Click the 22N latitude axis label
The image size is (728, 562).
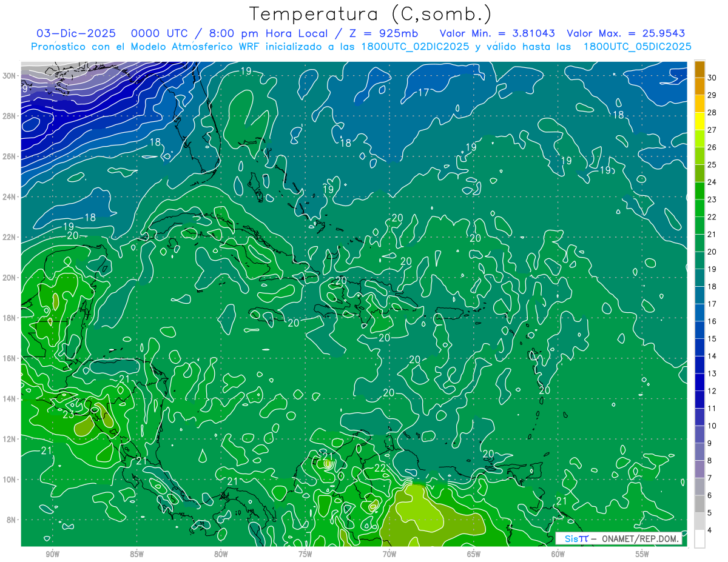click(9, 237)
